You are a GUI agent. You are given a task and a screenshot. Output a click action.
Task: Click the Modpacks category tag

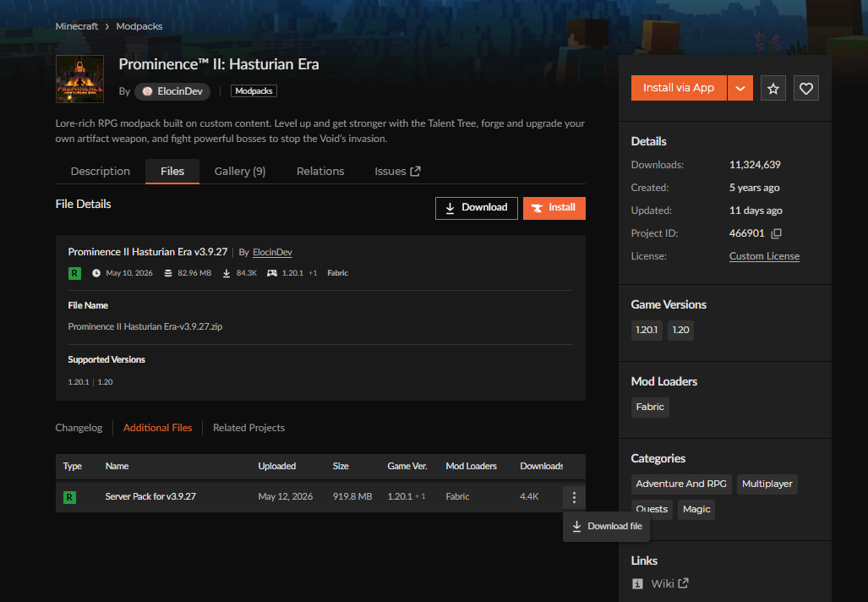[254, 90]
